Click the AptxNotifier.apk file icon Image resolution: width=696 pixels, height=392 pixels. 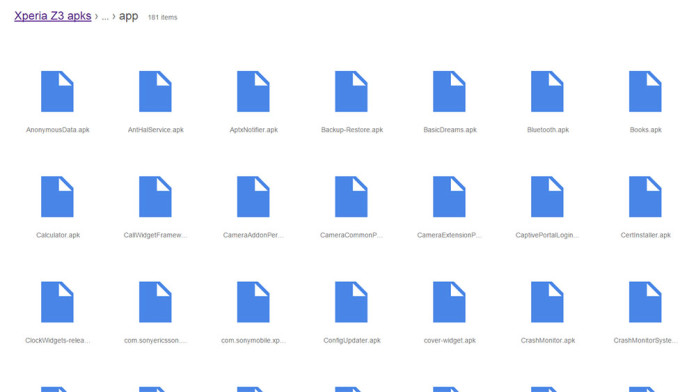[x=253, y=91]
